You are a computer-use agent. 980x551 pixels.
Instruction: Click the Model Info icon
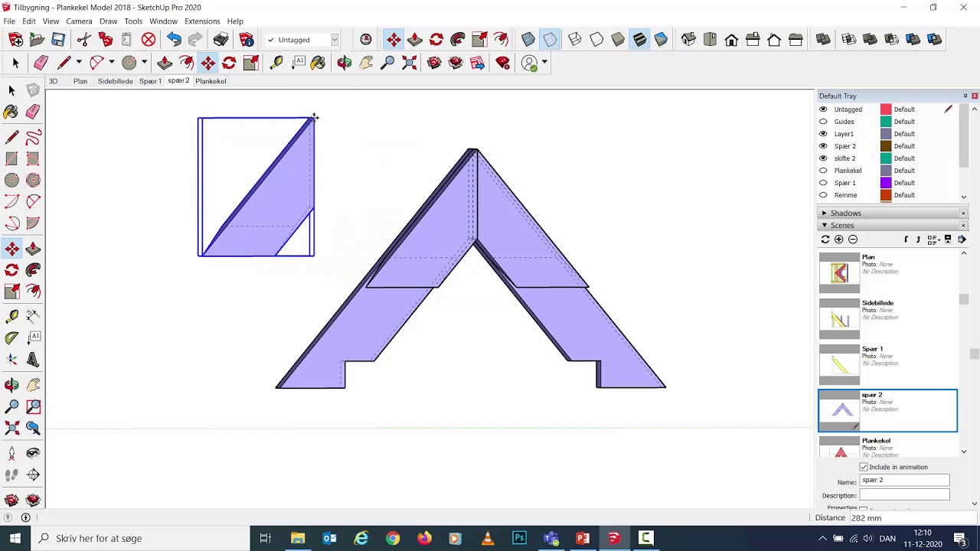(x=247, y=40)
